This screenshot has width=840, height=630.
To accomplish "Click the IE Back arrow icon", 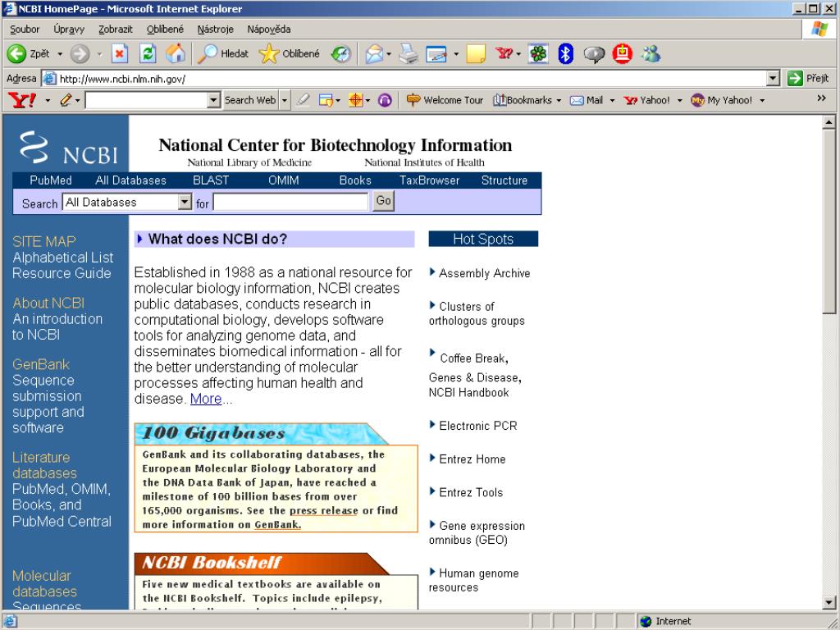I will (16, 53).
